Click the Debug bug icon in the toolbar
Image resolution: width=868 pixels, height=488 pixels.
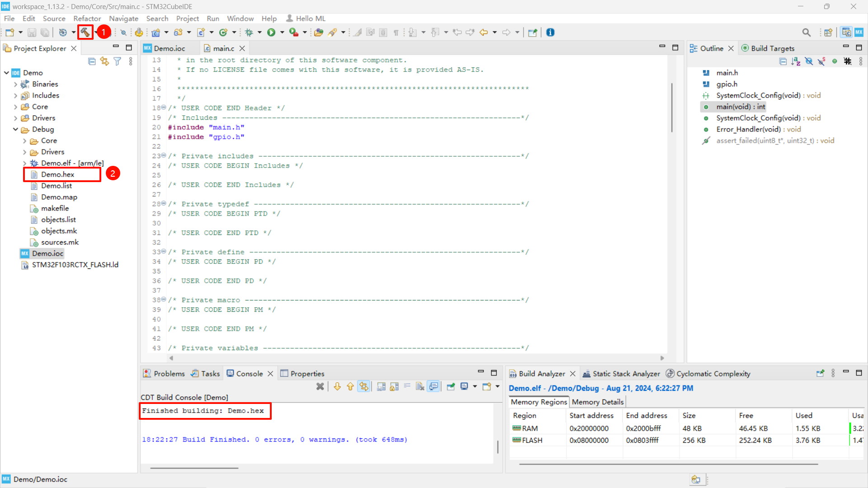(249, 33)
